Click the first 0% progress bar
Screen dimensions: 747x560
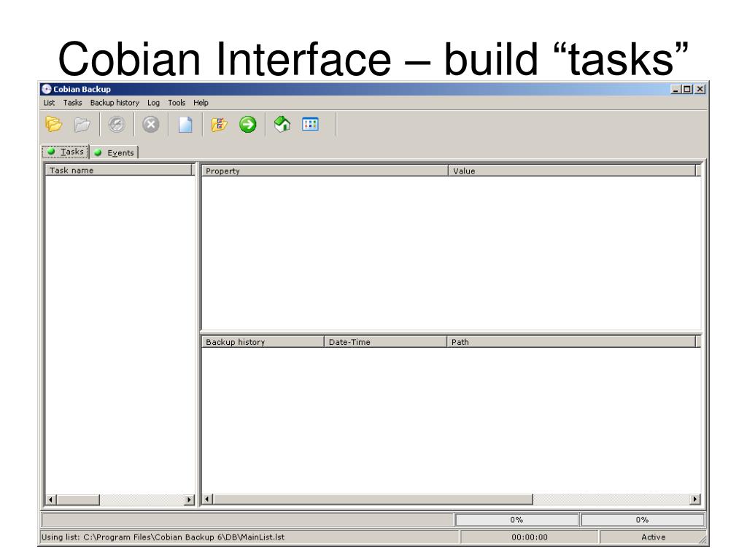[x=516, y=519]
